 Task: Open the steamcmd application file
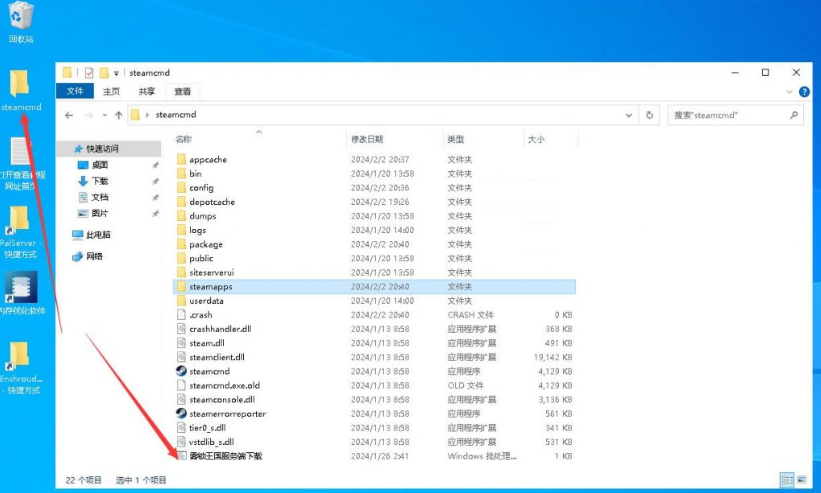coord(208,371)
